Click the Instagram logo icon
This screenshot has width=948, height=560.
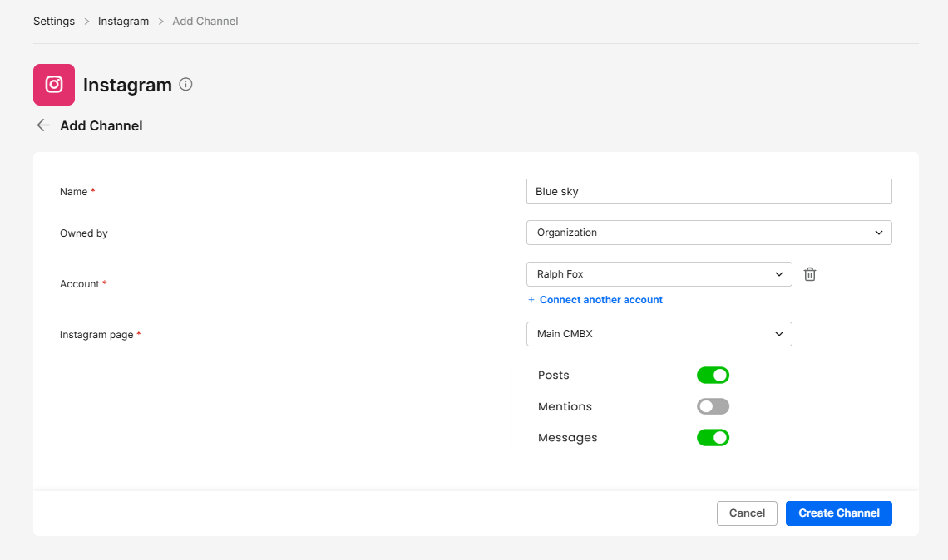coord(54,85)
